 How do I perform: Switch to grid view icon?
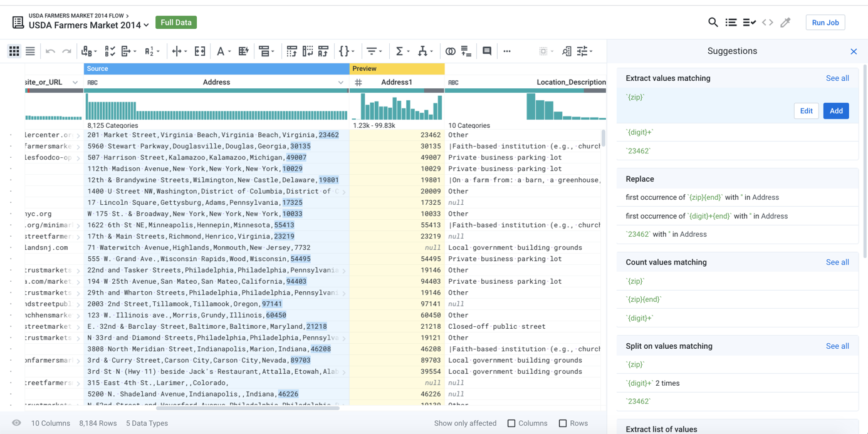pyautogui.click(x=14, y=51)
